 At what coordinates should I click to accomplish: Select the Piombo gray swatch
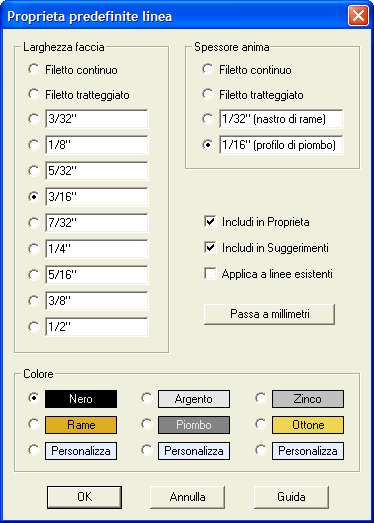[x=194, y=425]
